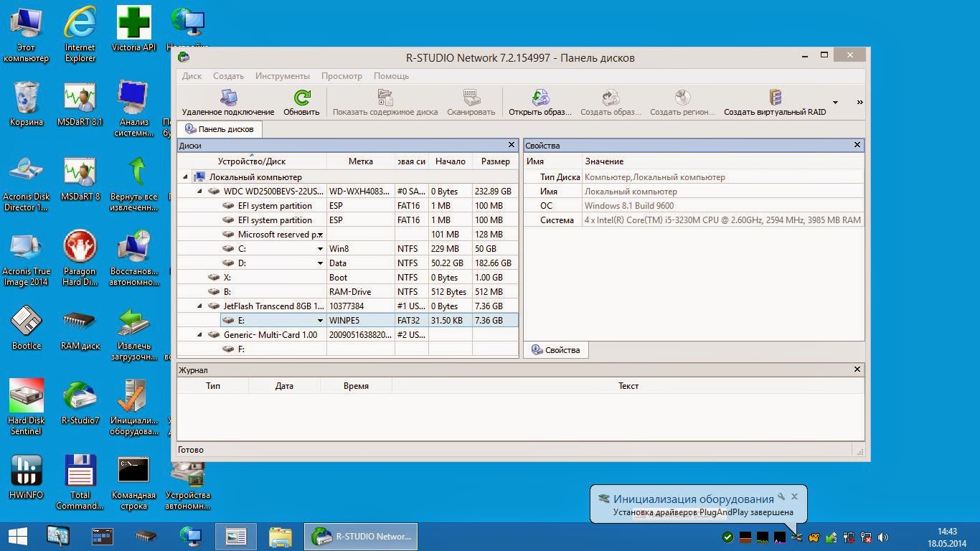The width and height of the screenshot is (980, 551).
Task: Open the dropdown arrow on the E: row
Action: 320,321
